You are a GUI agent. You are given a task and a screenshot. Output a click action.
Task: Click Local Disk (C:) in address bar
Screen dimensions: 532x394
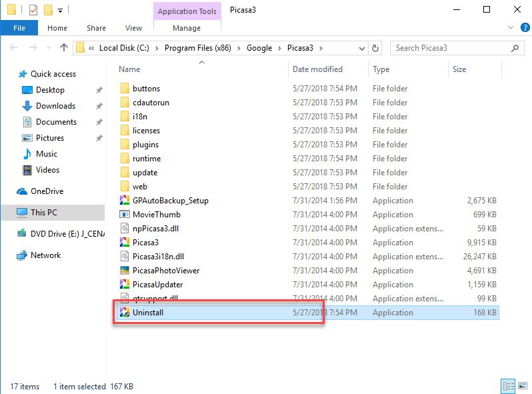tap(124, 48)
